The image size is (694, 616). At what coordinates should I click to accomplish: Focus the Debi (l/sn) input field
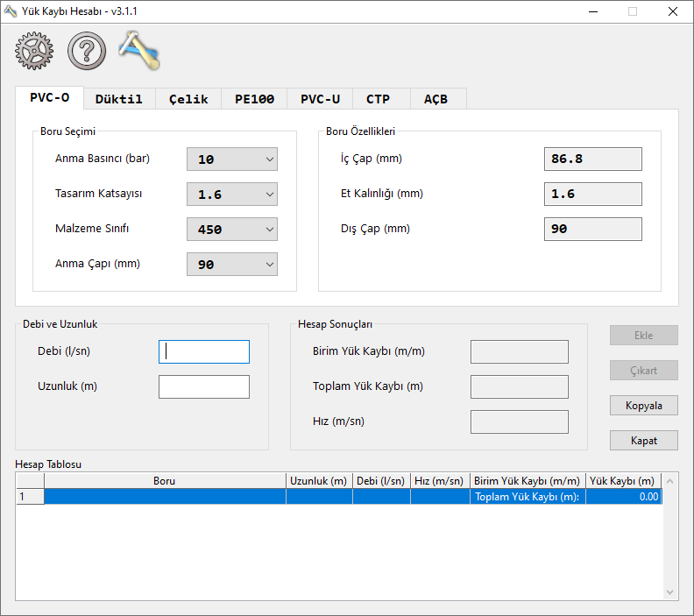[204, 351]
